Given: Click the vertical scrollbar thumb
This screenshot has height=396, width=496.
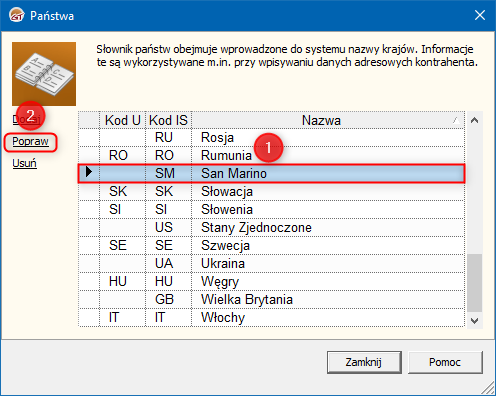Looking at the screenshot, I should [475, 283].
